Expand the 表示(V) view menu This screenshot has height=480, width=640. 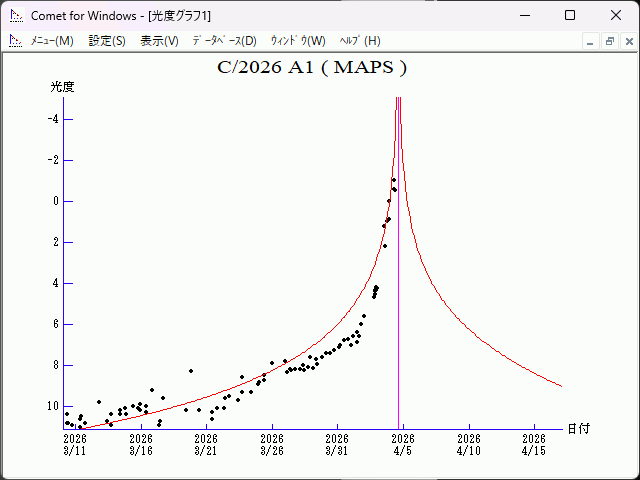[x=159, y=41]
